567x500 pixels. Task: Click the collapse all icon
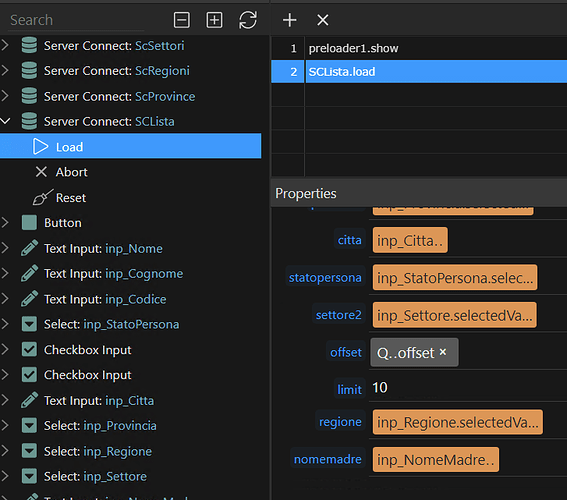[x=182, y=20]
